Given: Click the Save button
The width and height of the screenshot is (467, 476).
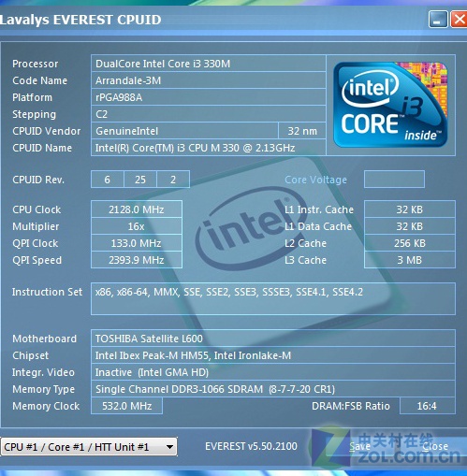Looking at the screenshot, I should 359,446.
